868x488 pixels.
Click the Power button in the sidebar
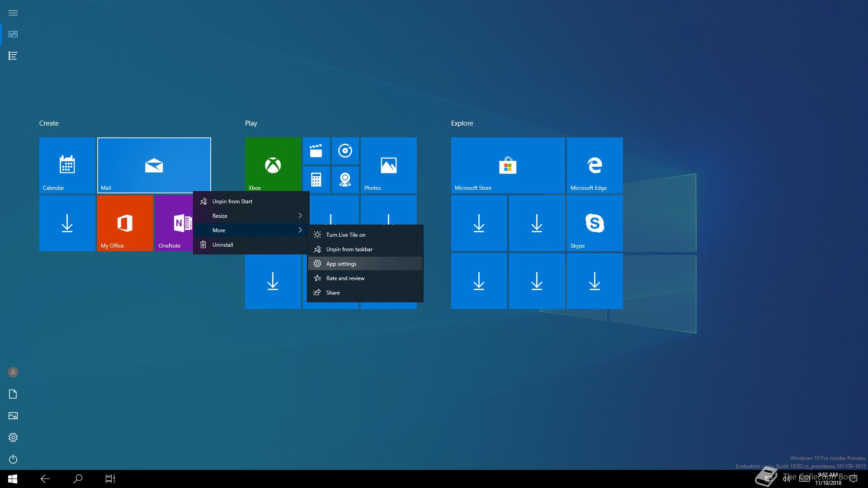[x=13, y=459]
